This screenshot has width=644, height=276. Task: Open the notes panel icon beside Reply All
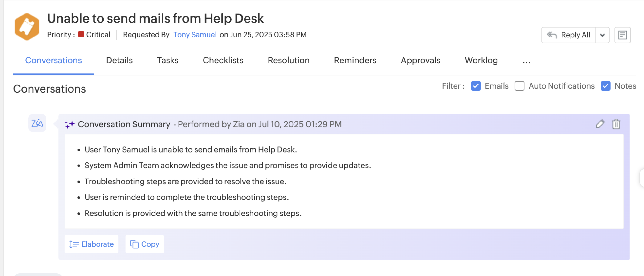point(622,35)
